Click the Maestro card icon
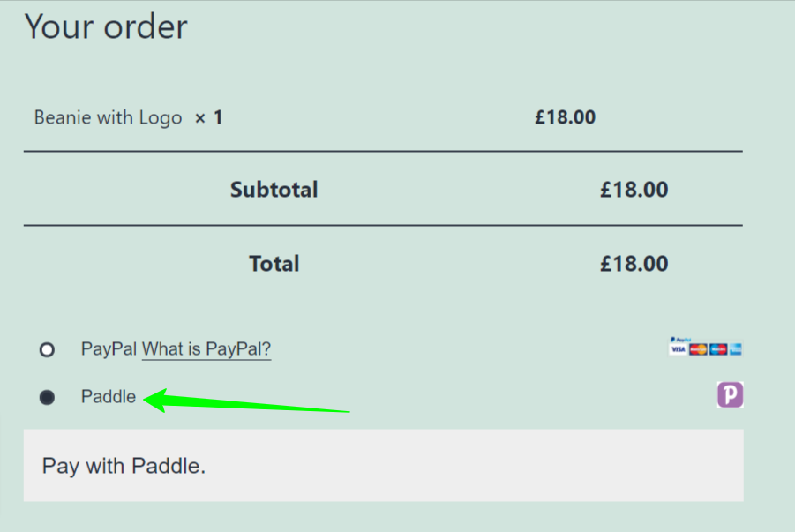The height and width of the screenshot is (532, 795). (x=718, y=349)
